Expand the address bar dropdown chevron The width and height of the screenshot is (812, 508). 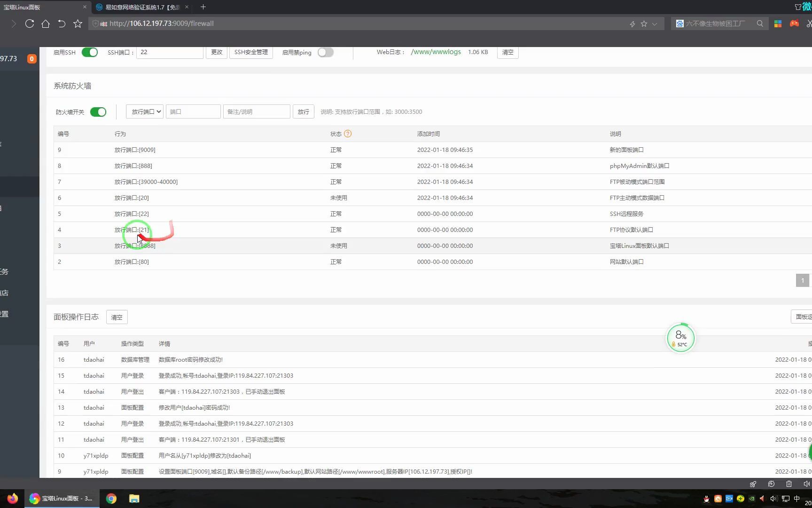[x=655, y=24]
